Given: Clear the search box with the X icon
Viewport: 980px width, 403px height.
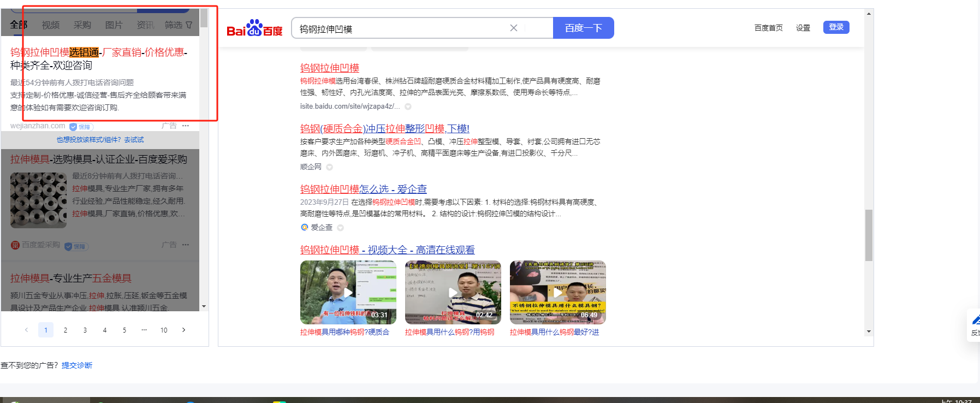Looking at the screenshot, I should (514, 28).
